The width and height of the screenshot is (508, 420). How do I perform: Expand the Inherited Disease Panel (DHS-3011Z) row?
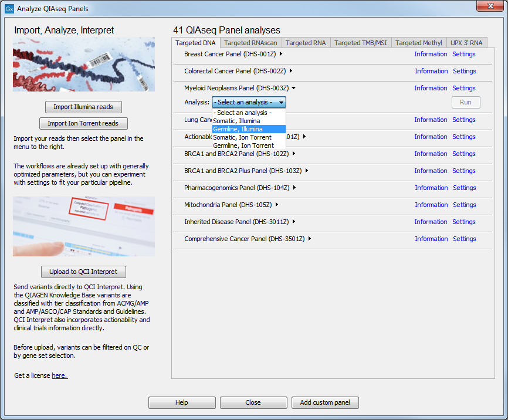(x=294, y=221)
